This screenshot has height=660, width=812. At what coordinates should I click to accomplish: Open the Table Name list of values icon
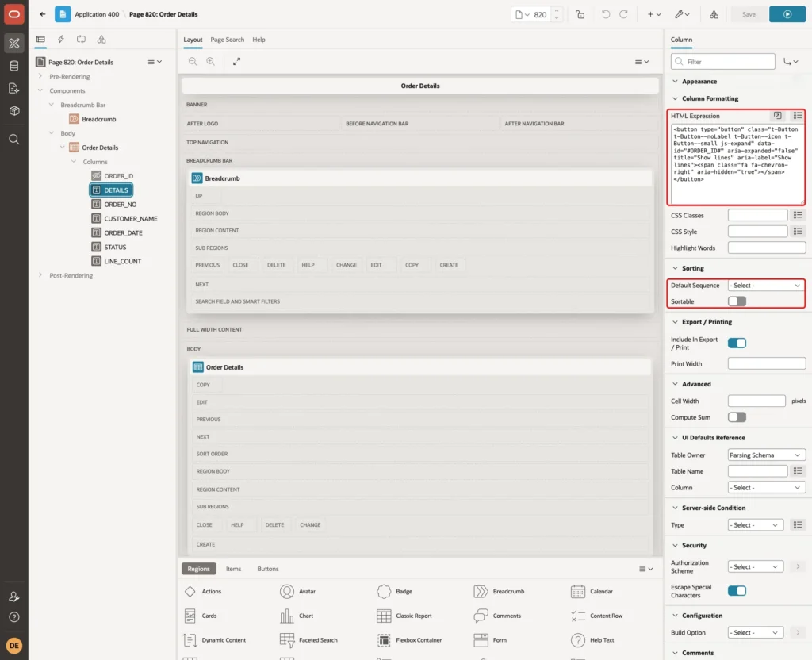pos(798,471)
